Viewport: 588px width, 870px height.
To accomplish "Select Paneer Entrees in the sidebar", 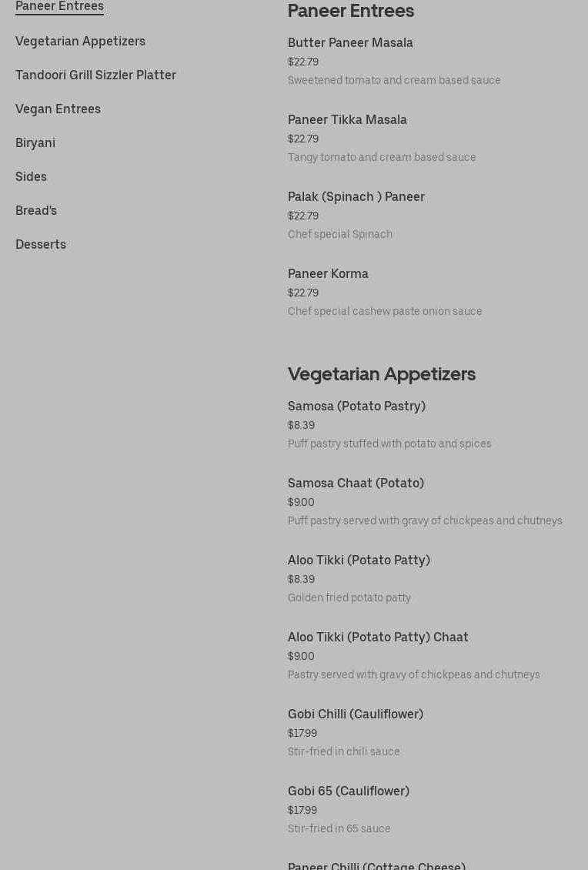I will (x=59, y=6).
